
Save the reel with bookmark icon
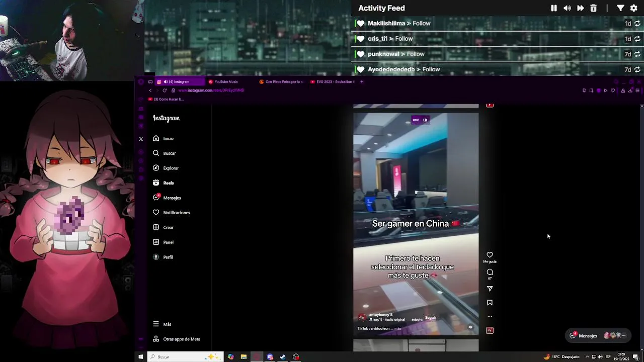(x=490, y=303)
